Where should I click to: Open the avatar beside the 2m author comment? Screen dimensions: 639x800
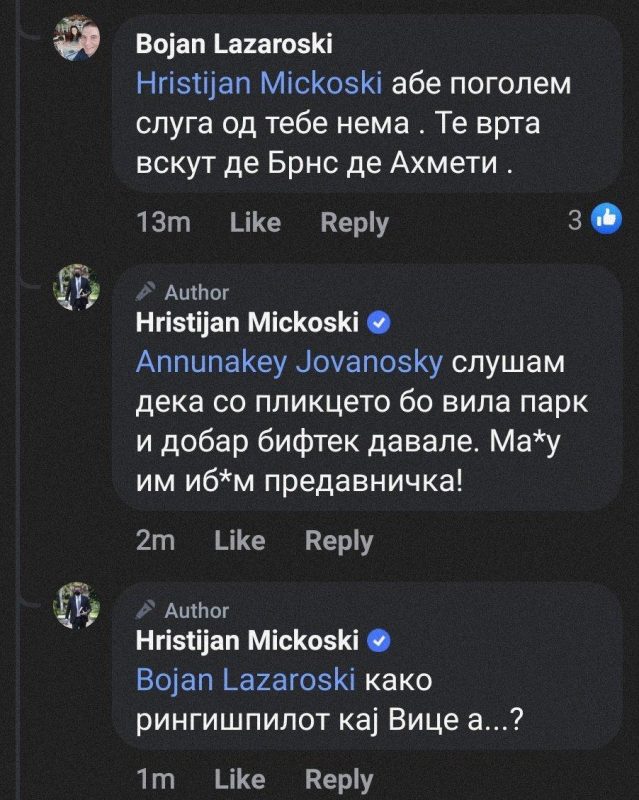point(77,288)
